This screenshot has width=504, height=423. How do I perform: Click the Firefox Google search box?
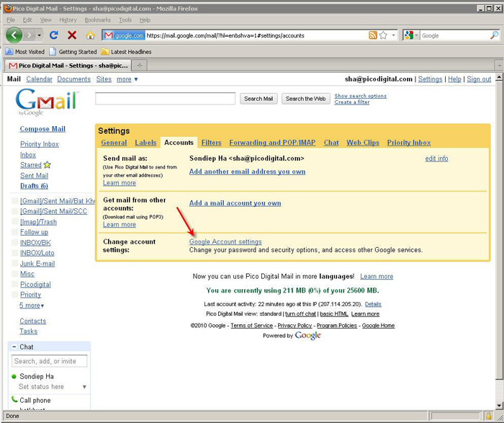click(x=455, y=35)
